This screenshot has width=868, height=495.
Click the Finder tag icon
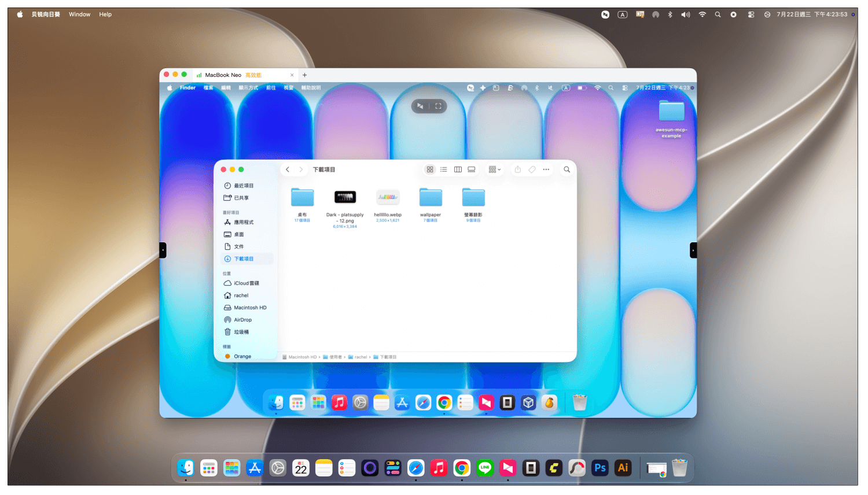[532, 169]
